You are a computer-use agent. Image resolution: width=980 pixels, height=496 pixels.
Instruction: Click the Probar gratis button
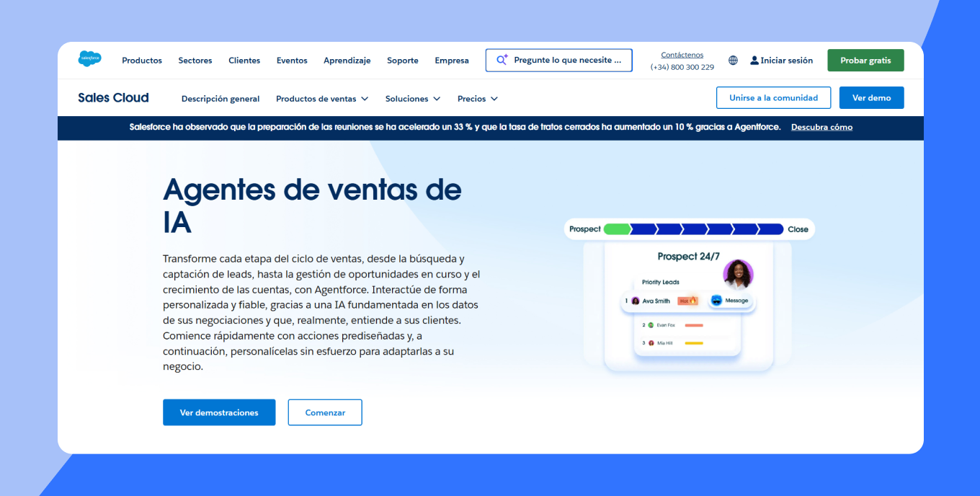tap(865, 61)
